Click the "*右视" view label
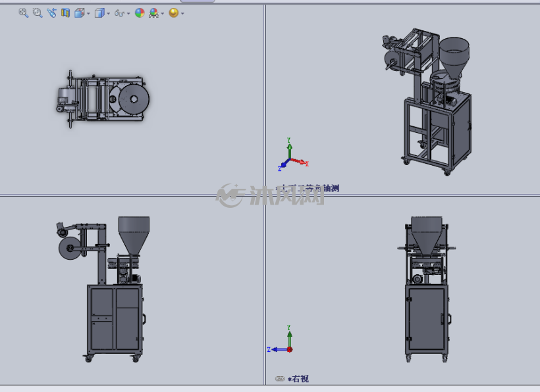 coord(298,379)
